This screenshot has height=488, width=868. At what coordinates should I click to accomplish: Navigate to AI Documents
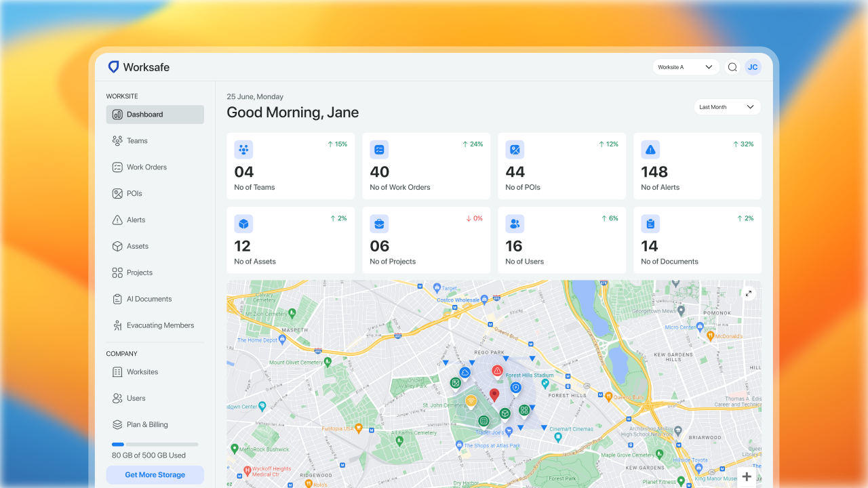tap(148, 298)
